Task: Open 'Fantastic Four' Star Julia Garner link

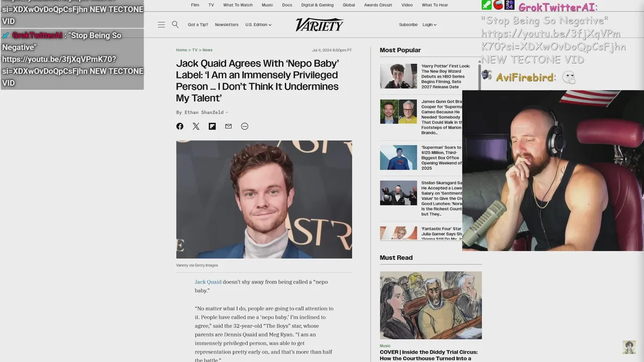Action: click(x=442, y=234)
